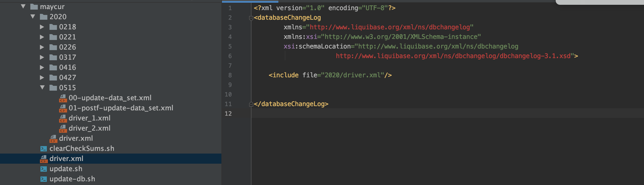Select the maycur folder name
The width and height of the screenshot is (644, 185).
pos(52,7)
